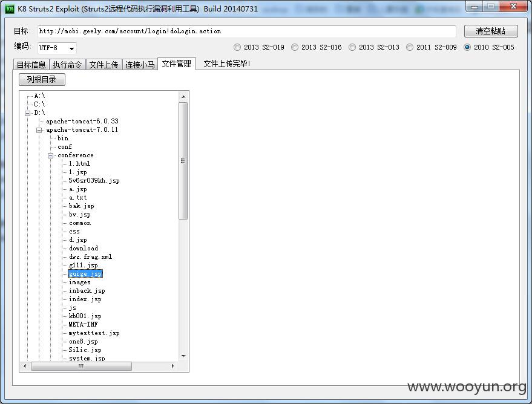
Task: Select the conference folder label
Action: (75, 155)
